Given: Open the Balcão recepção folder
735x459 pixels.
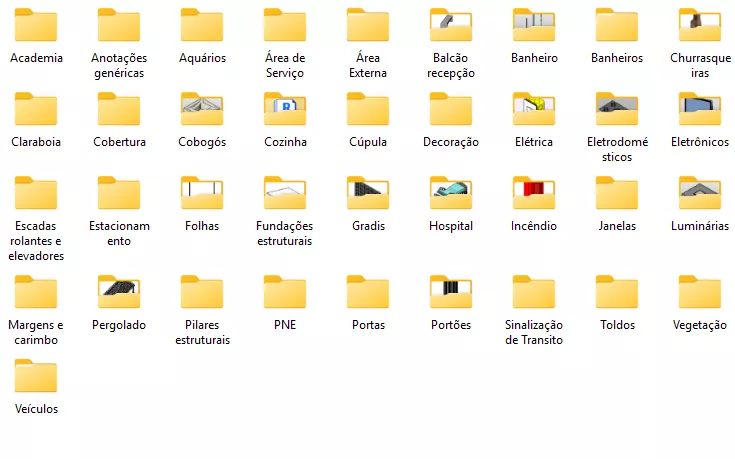Looking at the screenshot, I should pos(451,26).
